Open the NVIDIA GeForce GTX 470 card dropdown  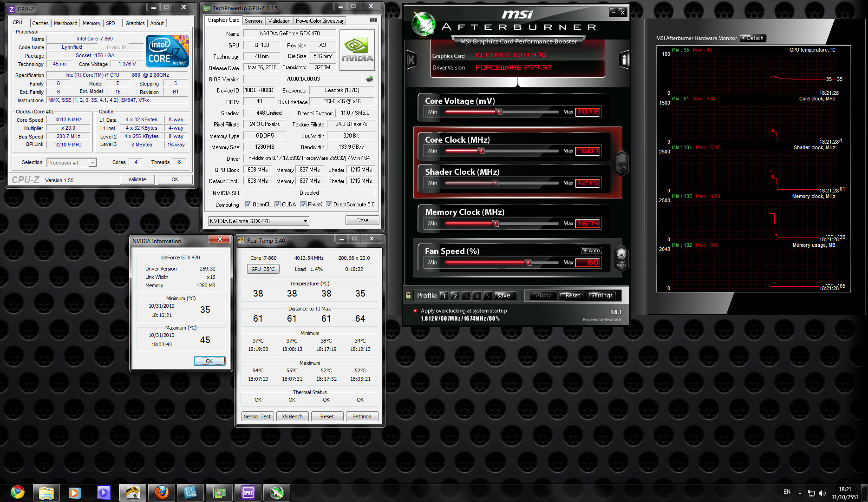[x=258, y=221]
